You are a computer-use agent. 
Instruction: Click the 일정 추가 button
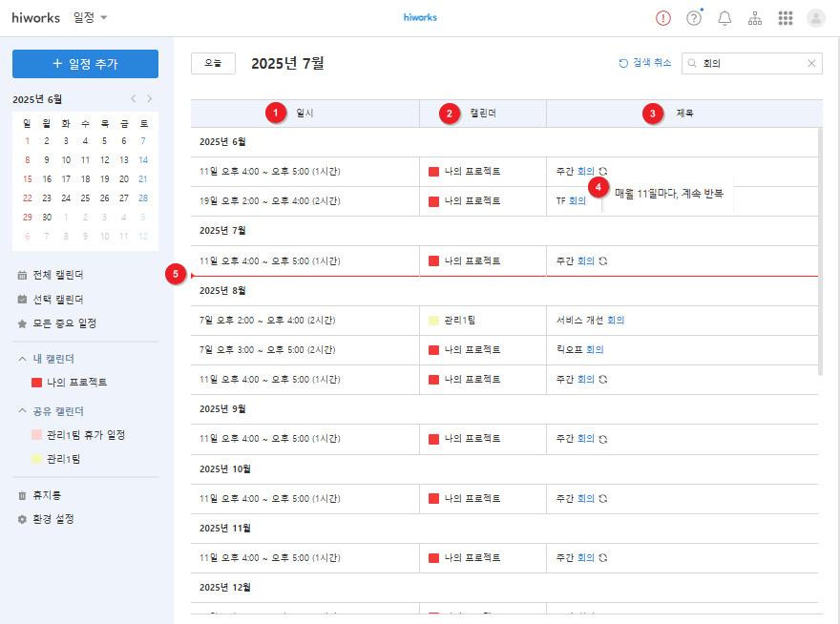click(x=85, y=64)
